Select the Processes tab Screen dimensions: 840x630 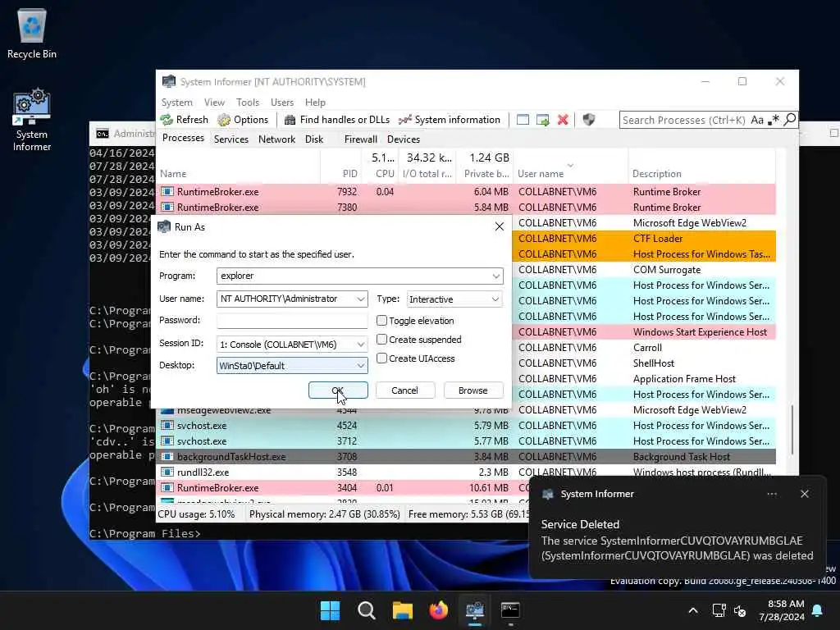[x=183, y=138]
